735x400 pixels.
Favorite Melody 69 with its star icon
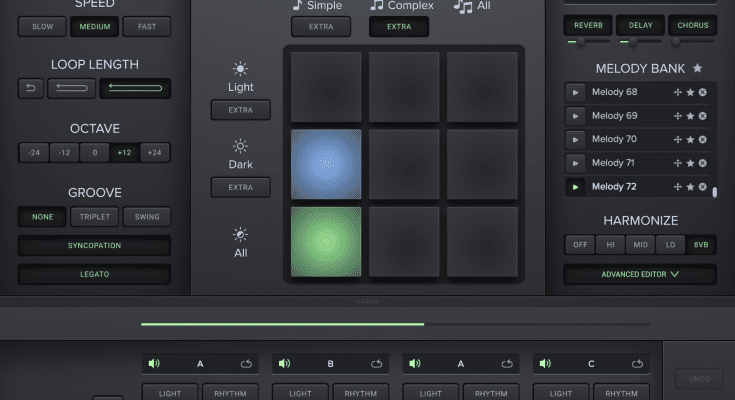pos(690,116)
